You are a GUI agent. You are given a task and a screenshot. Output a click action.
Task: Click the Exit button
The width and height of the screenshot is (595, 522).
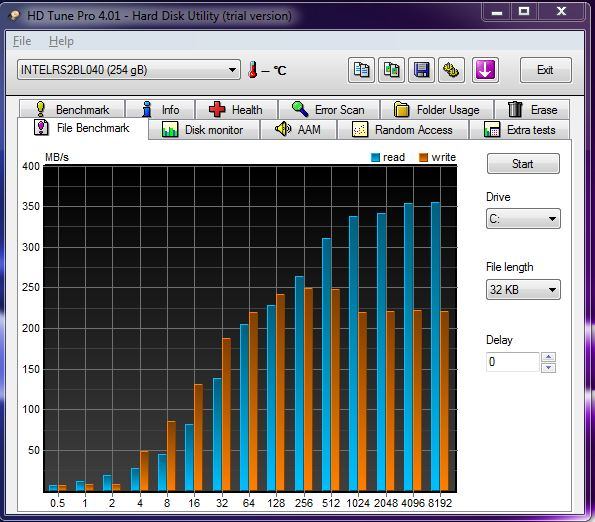[545, 70]
